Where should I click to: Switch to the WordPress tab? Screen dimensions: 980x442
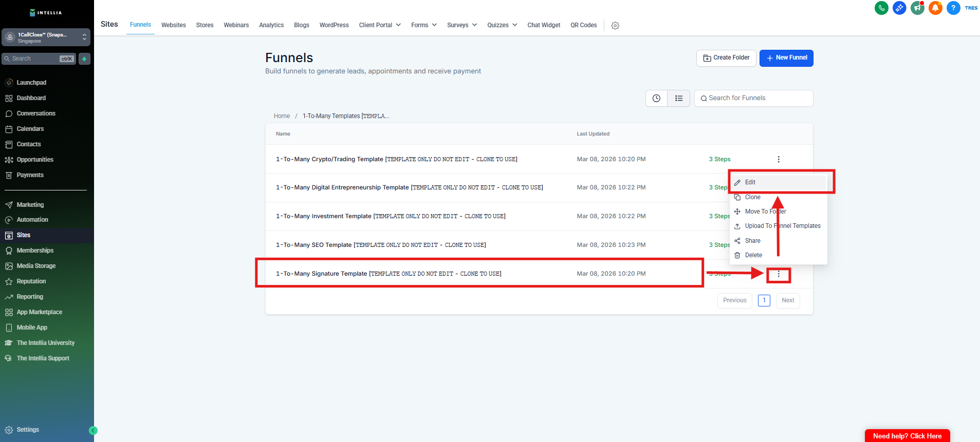click(334, 25)
